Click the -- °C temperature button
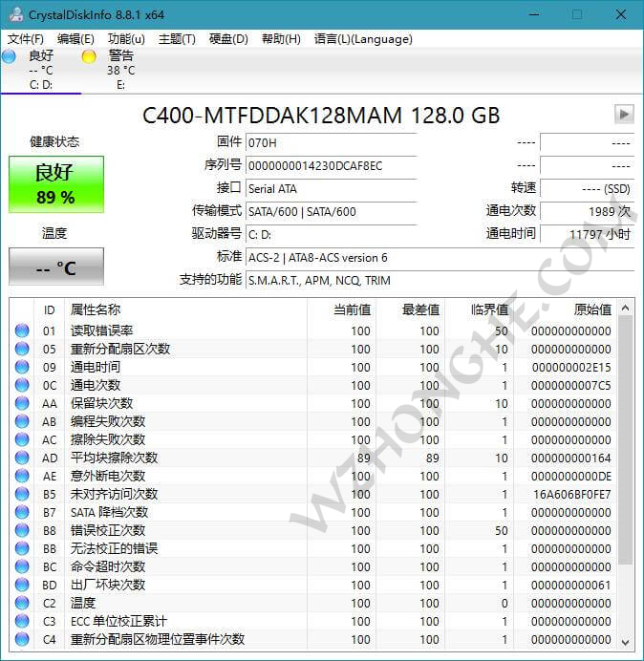Image resolution: width=644 pixels, height=661 pixels. [x=56, y=267]
